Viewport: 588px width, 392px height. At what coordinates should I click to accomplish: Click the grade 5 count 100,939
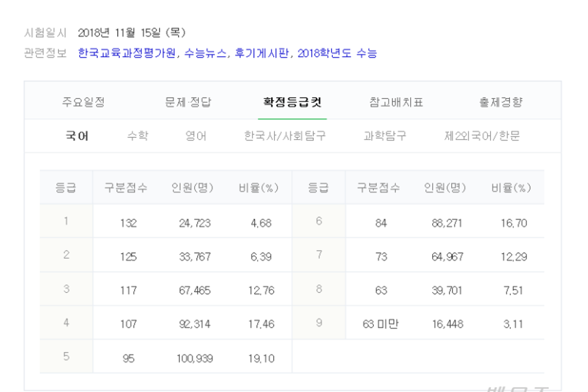pyautogui.click(x=195, y=359)
